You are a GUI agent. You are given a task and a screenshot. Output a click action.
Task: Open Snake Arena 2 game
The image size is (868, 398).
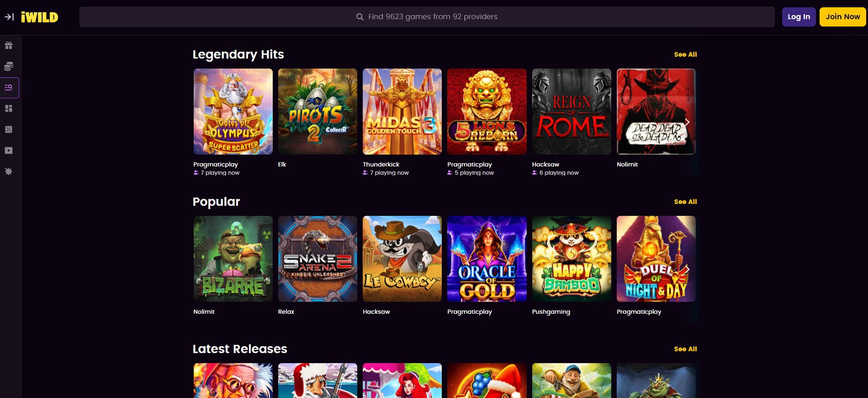317,259
